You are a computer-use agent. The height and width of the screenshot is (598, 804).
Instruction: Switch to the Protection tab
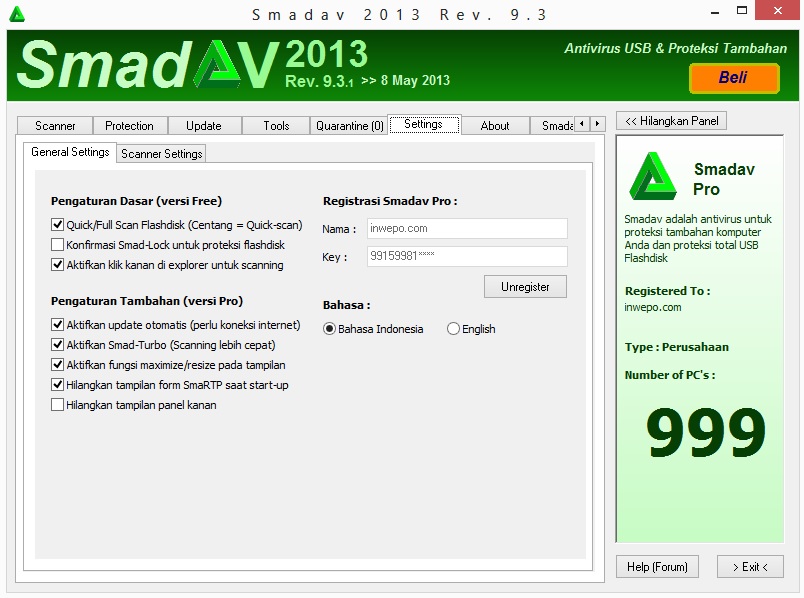[x=129, y=126]
